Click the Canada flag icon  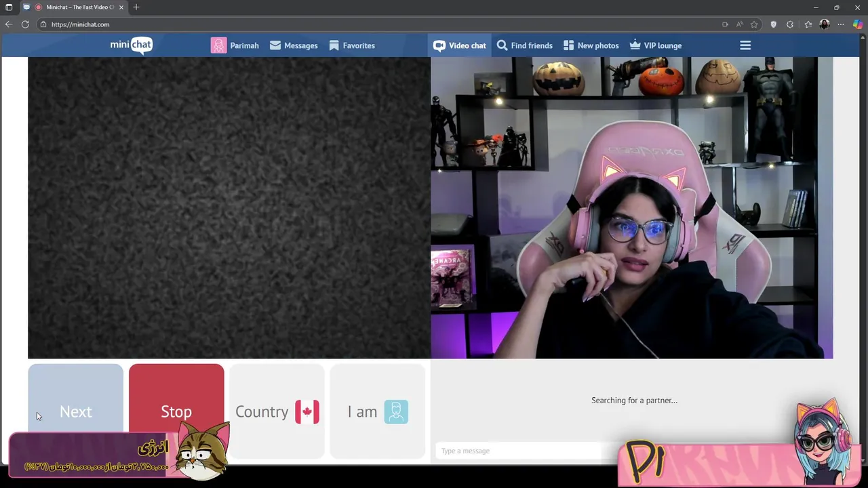[307, 411]
